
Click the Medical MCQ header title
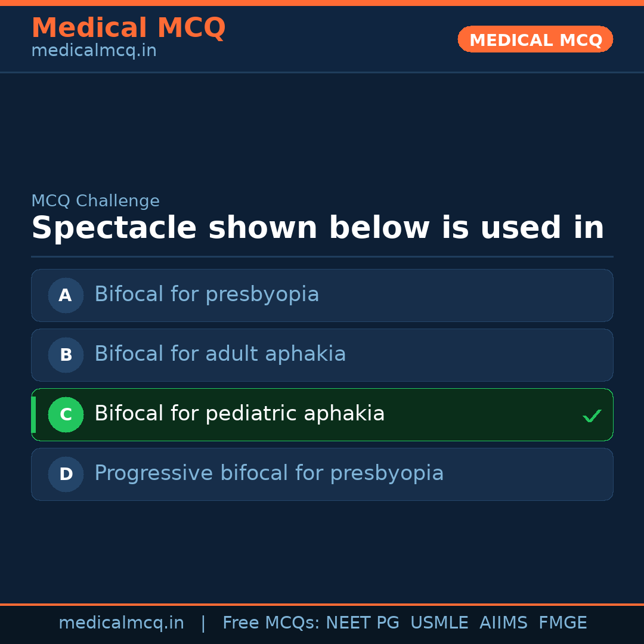(128, 28)
